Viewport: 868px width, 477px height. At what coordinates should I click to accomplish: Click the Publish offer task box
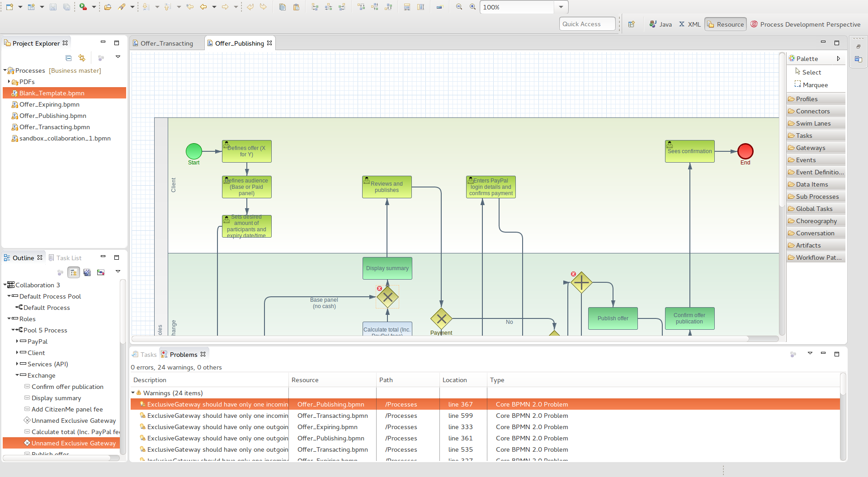[x=613, y=318]
